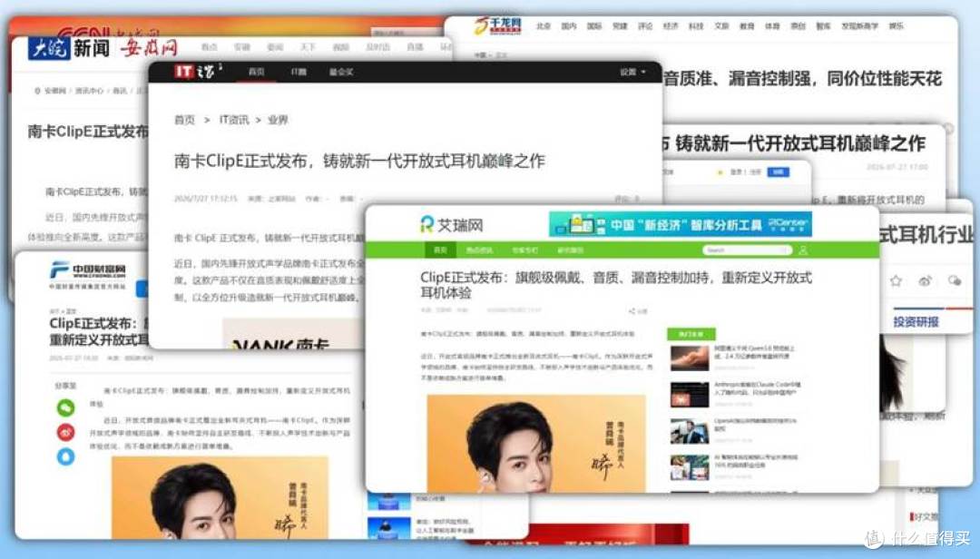Open the 娱乐 item in the 千龙网 nav

click(897, 26)
